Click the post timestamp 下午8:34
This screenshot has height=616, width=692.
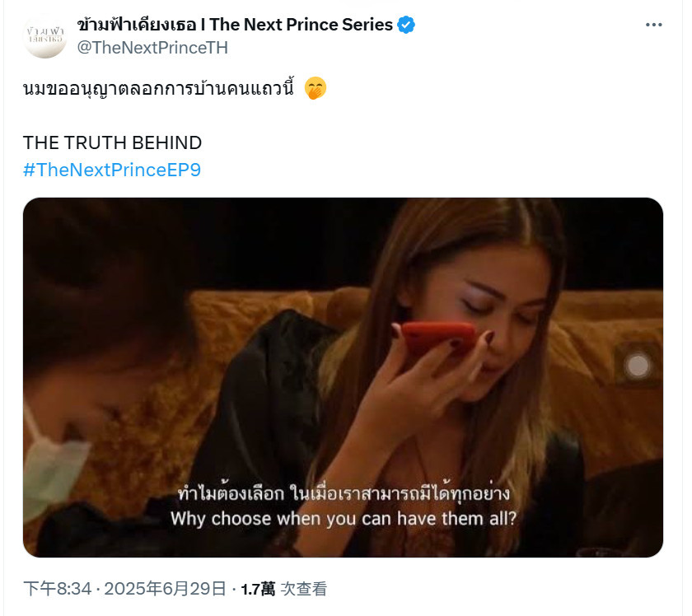pos(58,589)
